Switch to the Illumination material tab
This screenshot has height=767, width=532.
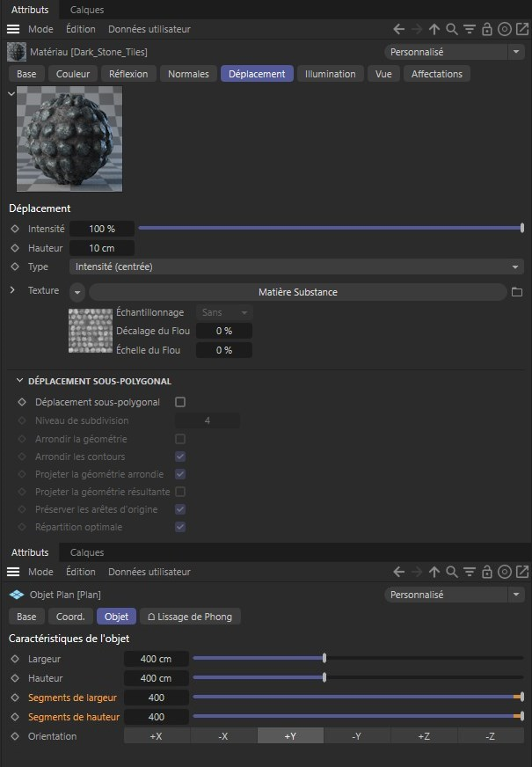330,74
